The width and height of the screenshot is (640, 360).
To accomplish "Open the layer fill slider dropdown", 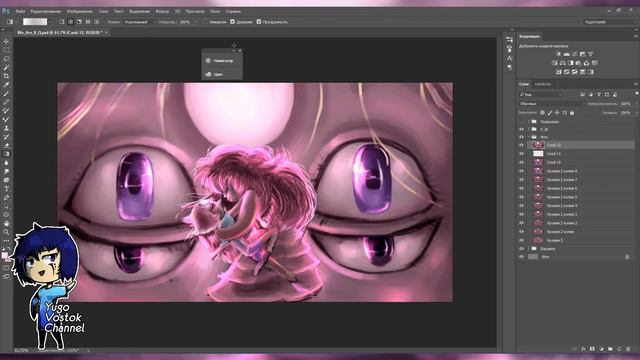I will tap(635, 113).
